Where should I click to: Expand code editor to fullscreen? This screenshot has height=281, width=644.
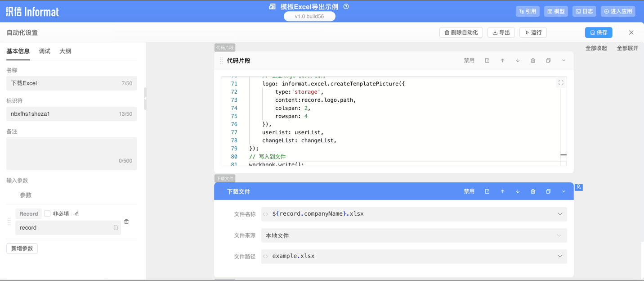[561, 83]
